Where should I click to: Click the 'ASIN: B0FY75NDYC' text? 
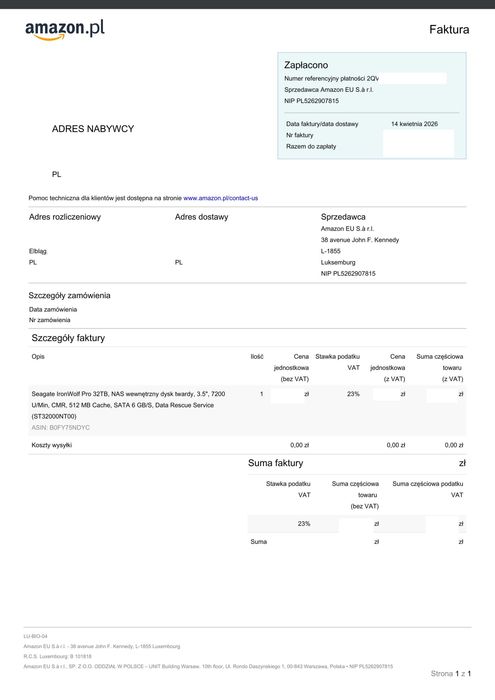click(61, 428)
